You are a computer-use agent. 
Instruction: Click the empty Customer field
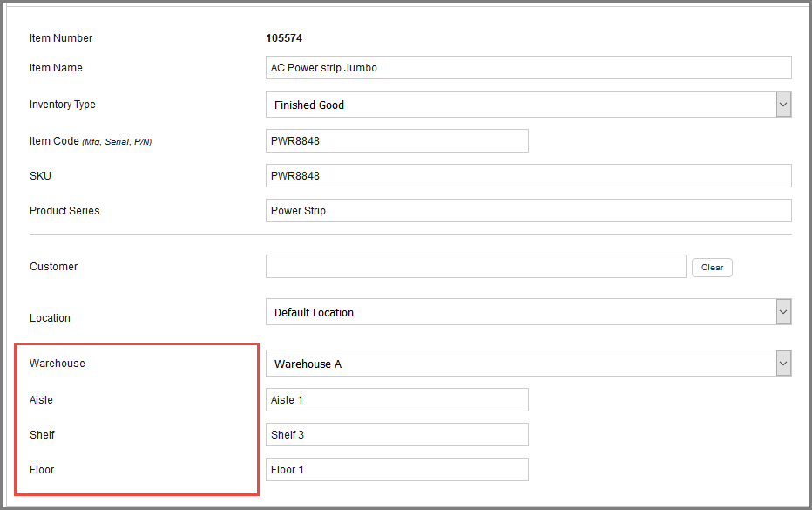[x=476, y=267]
